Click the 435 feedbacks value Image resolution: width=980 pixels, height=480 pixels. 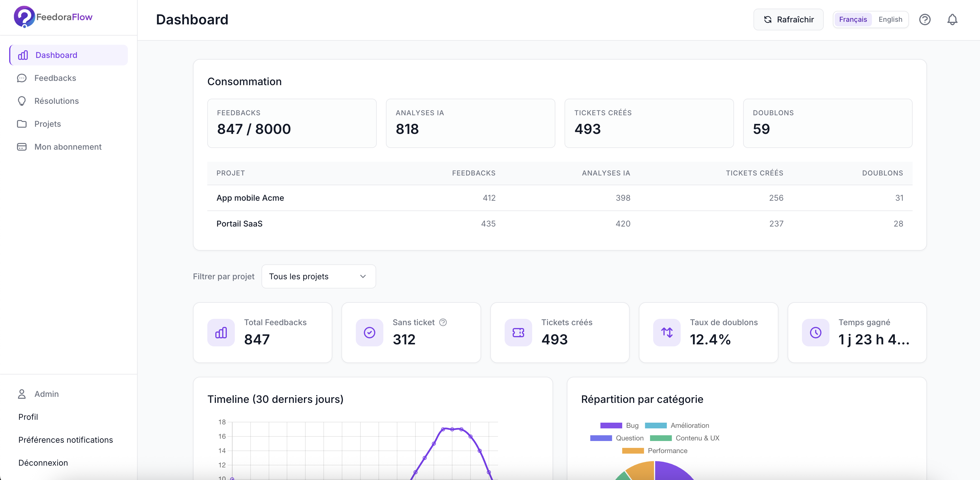(x=488, y=224)
